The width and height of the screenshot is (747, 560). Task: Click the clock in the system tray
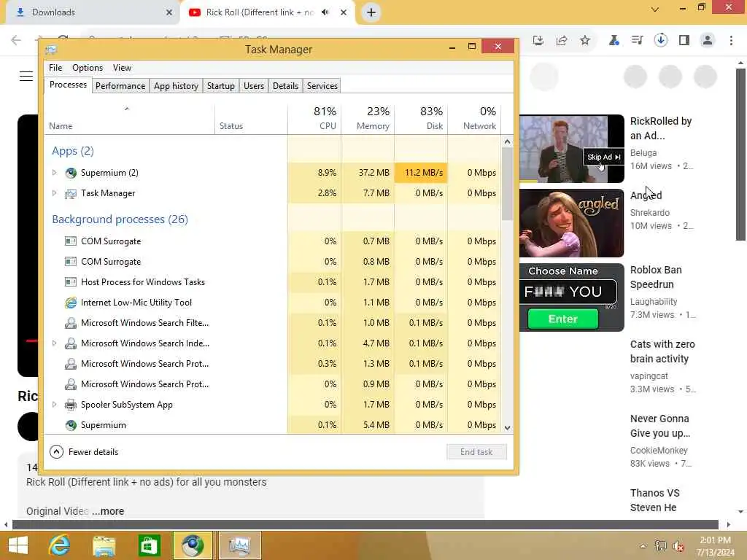715,545
